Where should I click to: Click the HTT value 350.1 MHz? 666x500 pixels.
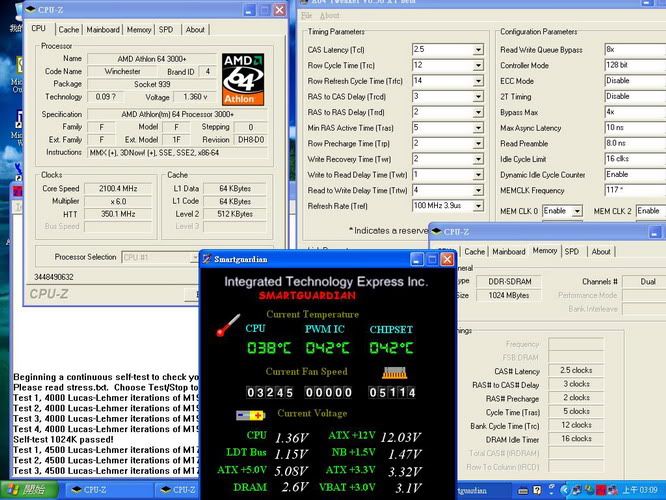pyautogui.click(x=118, y=214)
